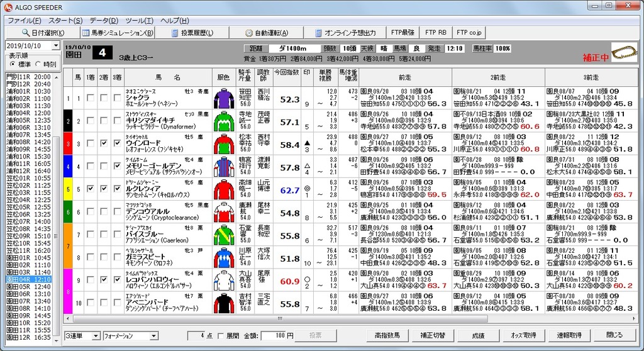Click the black jockey silk for アベニンバード
This screenshot has width=644, height=351.
pyautogui.click(x=224, y=303)
